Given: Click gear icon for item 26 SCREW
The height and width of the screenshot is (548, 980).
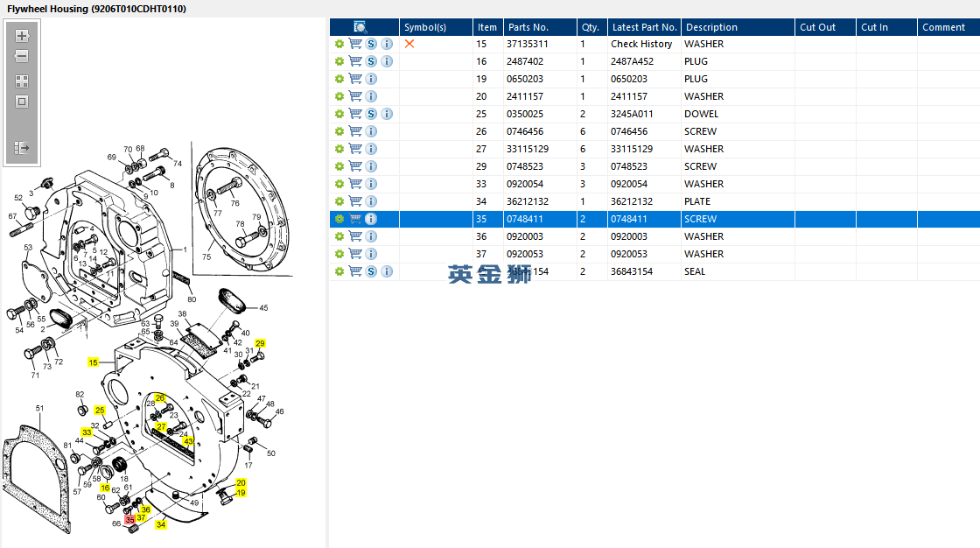Looking at the screenshot, I should [339, 131].
